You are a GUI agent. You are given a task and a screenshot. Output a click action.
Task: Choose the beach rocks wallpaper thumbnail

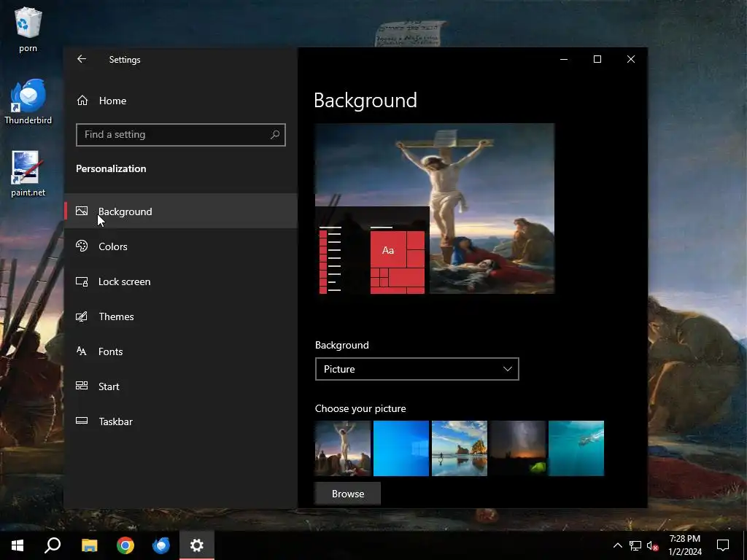[x=460, y=448]
